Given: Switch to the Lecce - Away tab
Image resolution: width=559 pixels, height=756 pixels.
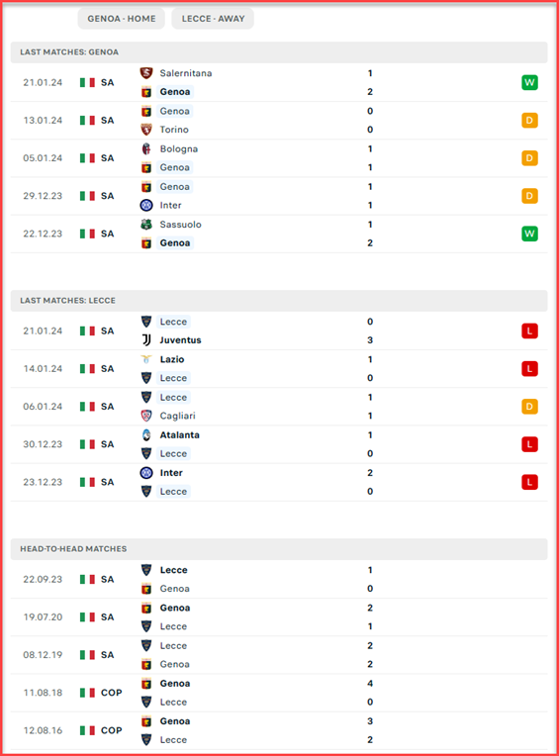Looking at the screenshot, I should coord(213,19).
